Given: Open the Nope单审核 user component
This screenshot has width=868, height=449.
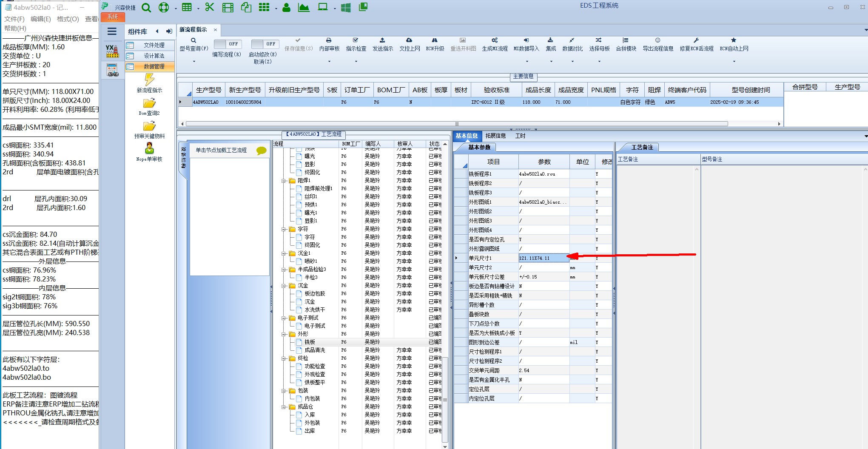Looking at the screenshot, I should 149,152.
